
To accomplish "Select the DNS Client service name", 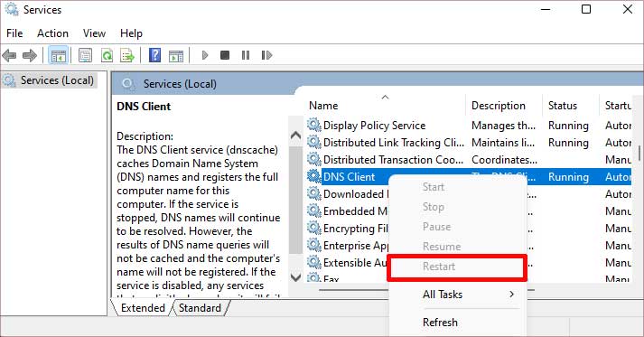I will click(x=350, y=177).
